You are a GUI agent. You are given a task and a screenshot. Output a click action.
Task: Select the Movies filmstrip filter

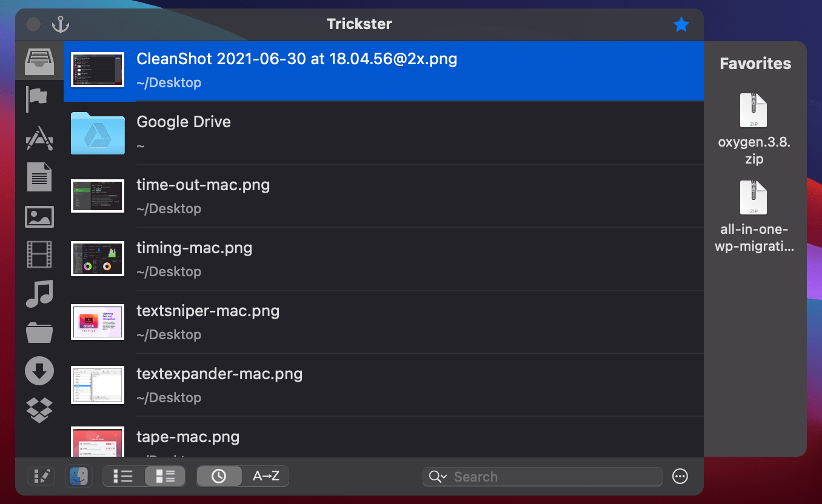click(x=39, y=254)
